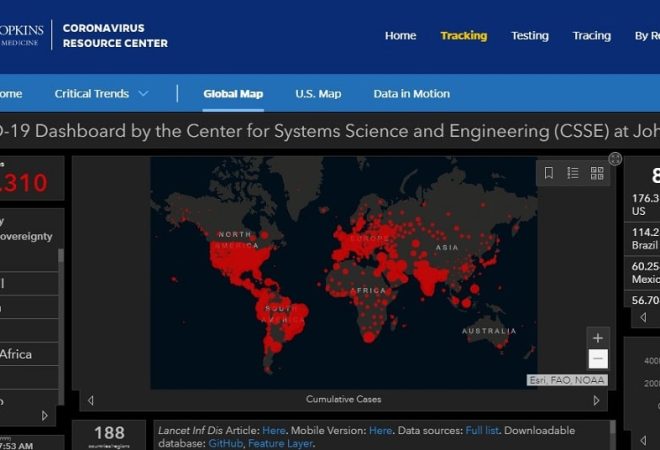Click the Cumulative Cases label
The width and height of the screenshot is (660, 450).
pyautogui.click(x=343, y=399)
